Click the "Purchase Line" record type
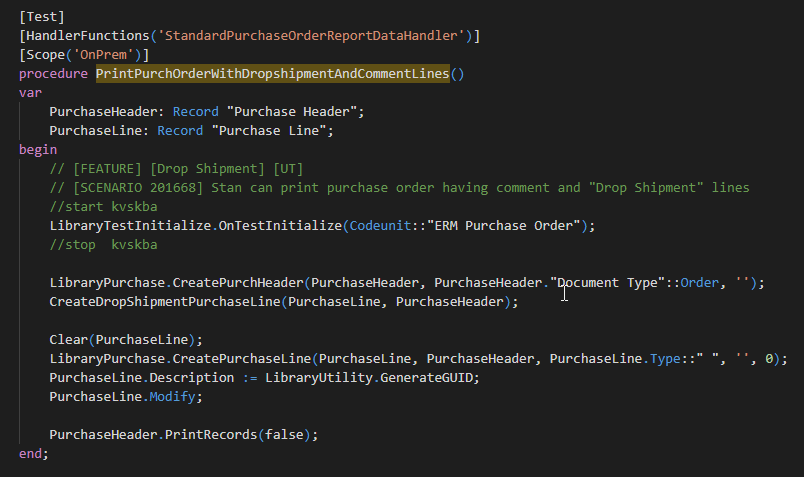This screenshot has width=804, height=477. pos(268,131)
